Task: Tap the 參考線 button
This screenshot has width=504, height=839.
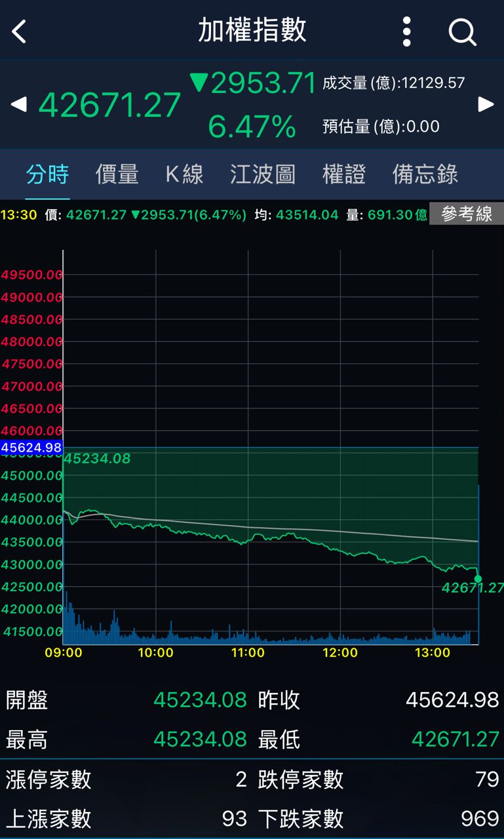Action: coord(467,214)
